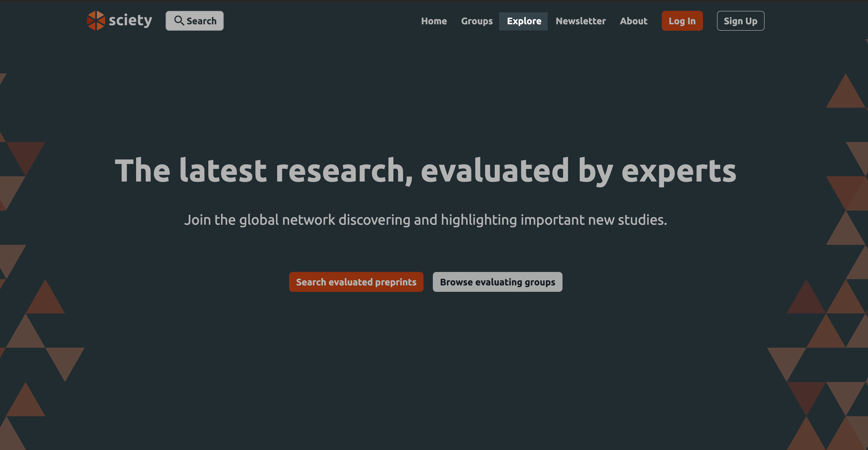This screenshot has height=450, width=868.
Task: Select the highlighted Explore tab
Action: 523,21
